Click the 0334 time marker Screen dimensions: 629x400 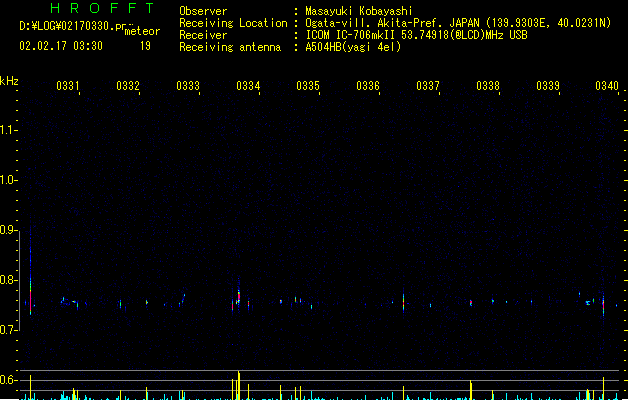point(248,85)
